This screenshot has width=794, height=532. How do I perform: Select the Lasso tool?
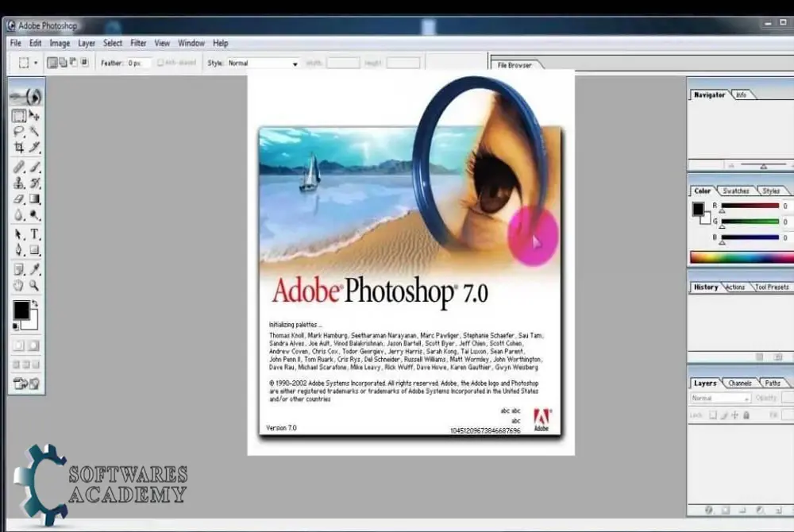coord(19,132)
